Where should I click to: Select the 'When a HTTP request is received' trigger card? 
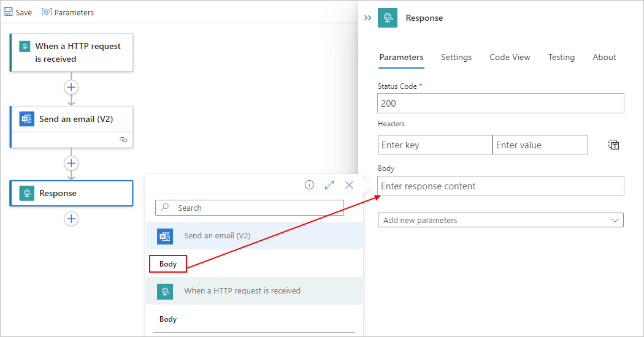pyautogui.click(x=72, y=53)
